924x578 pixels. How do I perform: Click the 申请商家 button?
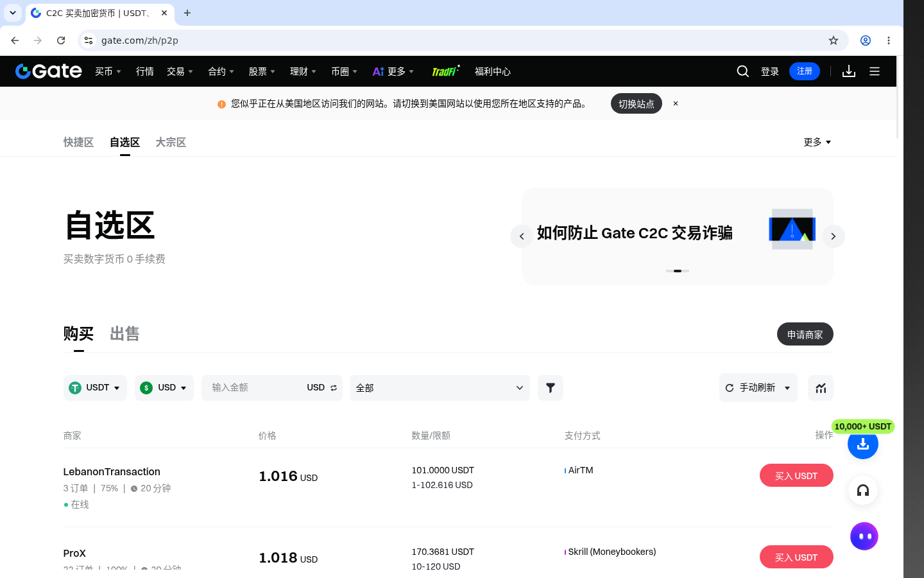[x=805, y=334]
